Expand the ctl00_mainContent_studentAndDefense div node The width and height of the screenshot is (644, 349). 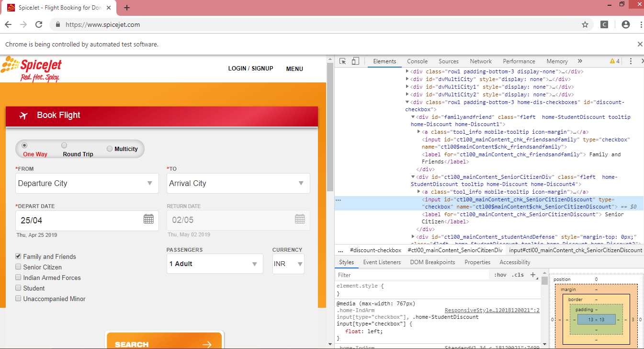click(x=413, y=236)
